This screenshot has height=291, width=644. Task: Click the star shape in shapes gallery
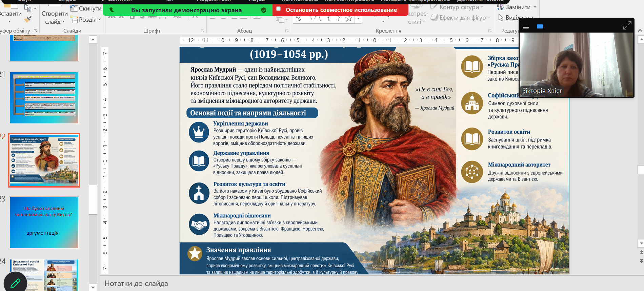[349, 18]
